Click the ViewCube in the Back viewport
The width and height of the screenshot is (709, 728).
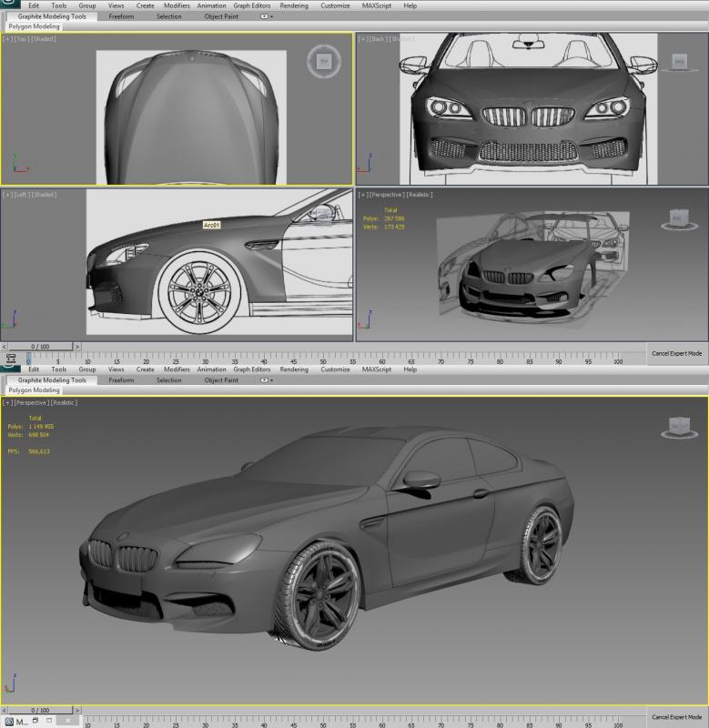679,62
